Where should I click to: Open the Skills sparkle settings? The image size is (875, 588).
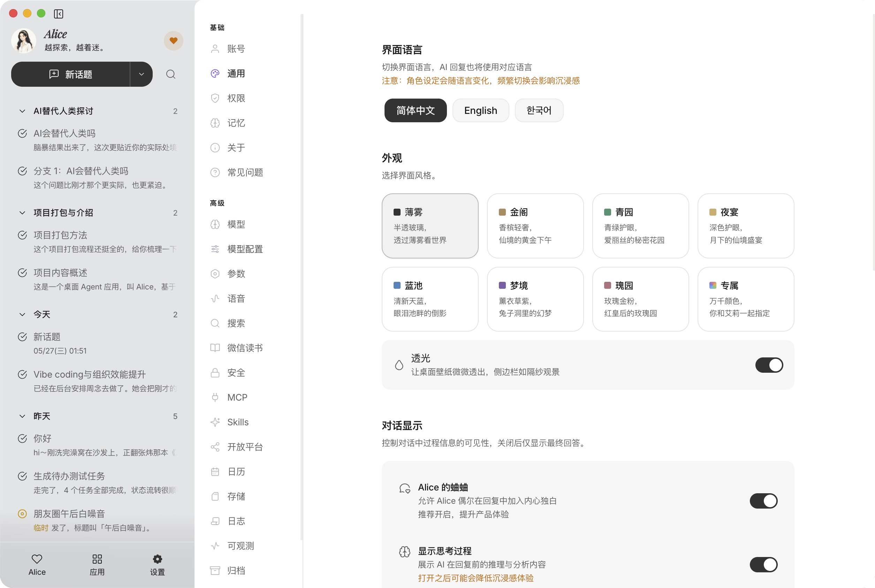(238, 422)
